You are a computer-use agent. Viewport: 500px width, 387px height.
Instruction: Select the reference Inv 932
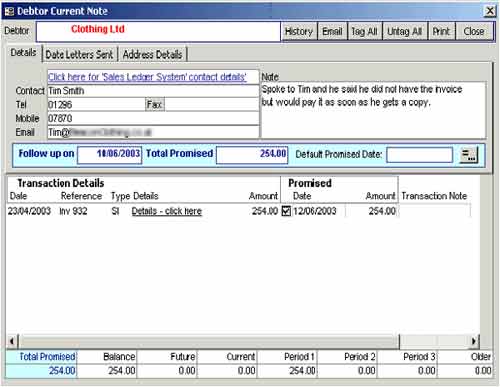(x=73, y=211)
